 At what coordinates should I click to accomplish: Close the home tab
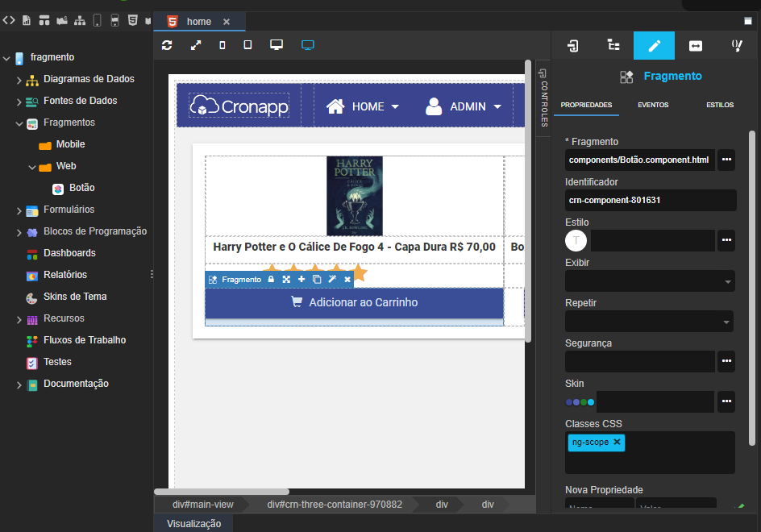tap(227, 22)
